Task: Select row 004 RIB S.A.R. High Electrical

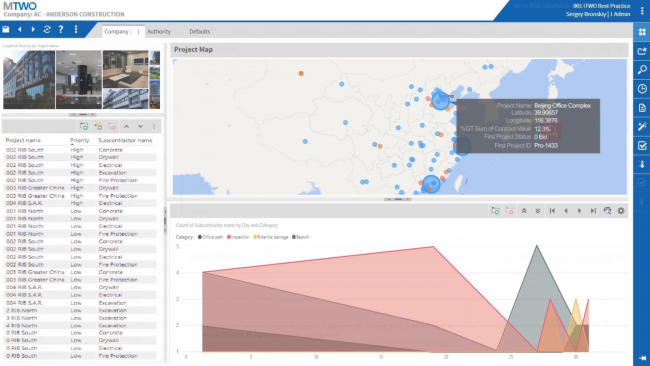Action: pos(80,203)
